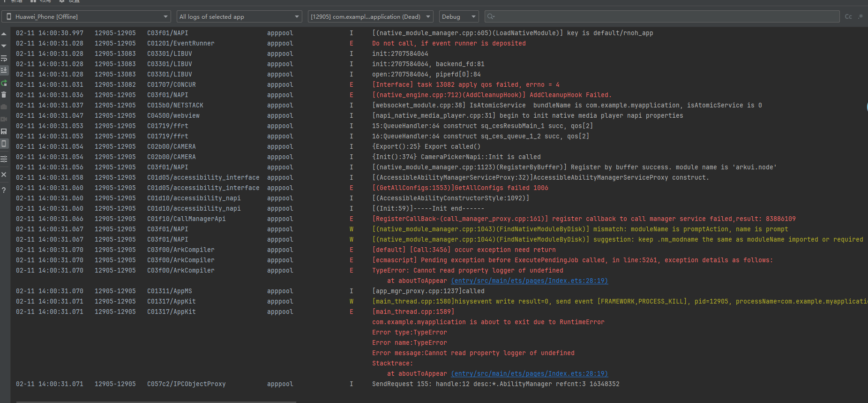Select the C01707/CONCUR tag

point(171,84)
